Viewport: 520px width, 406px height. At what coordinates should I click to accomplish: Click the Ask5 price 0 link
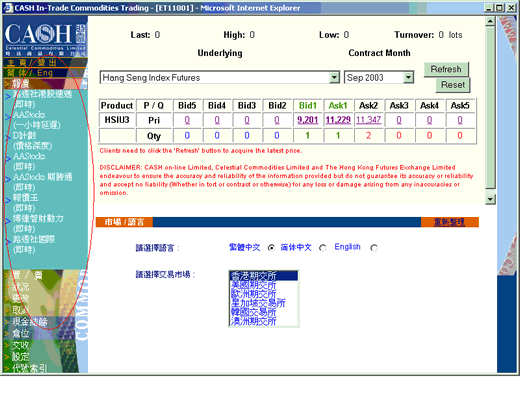(460, 120)
